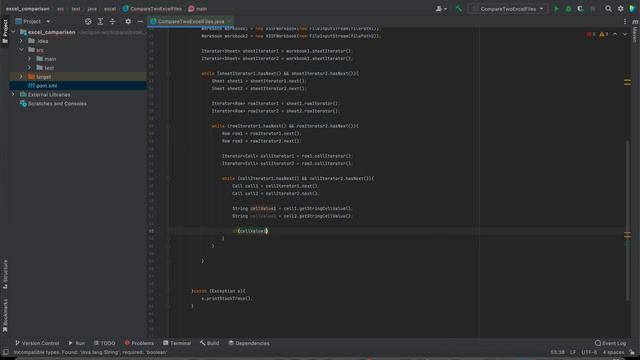Toggle read-only lock icon in status bar
The image size is (640, 360).
pos(632,352)
